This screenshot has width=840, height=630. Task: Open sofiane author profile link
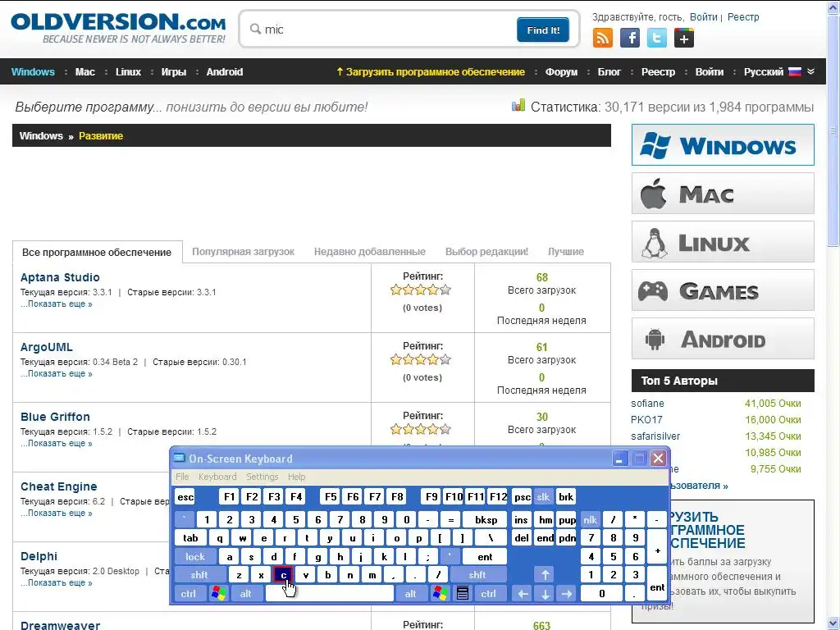click(647, 404)
